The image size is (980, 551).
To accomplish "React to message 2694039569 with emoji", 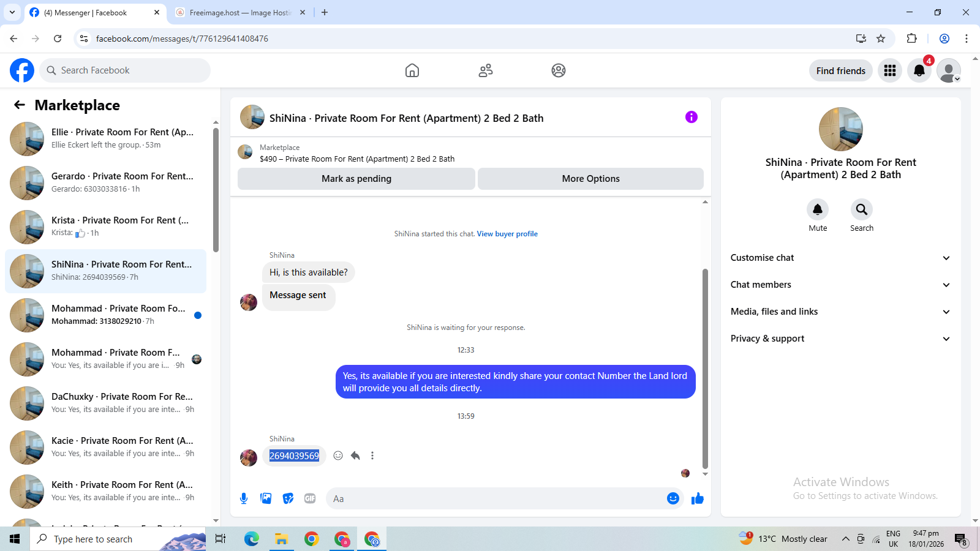I will (x=338, y=455).
